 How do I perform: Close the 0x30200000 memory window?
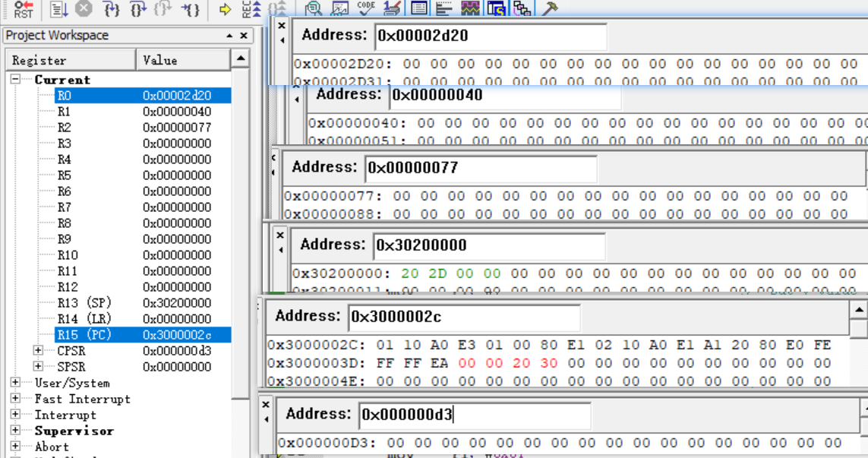[280, 235]
